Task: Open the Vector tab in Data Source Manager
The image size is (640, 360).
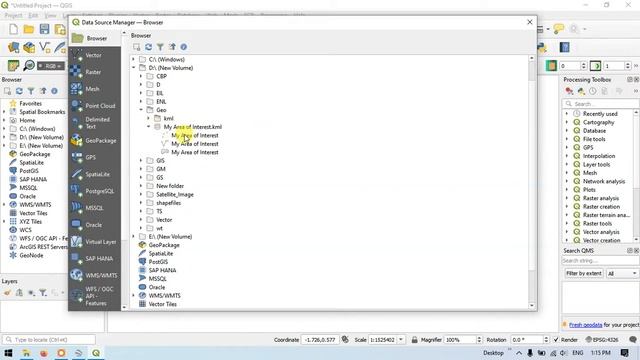Action: point(94,55)
